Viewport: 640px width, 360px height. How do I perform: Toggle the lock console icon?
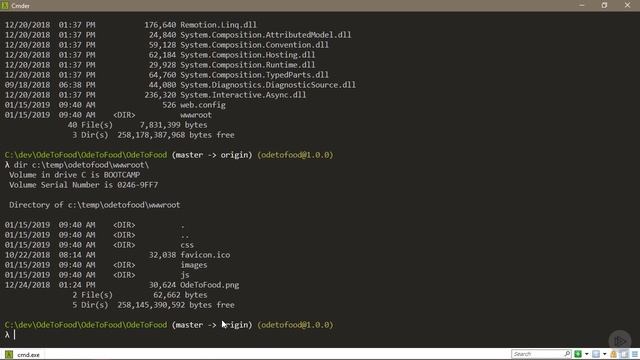pos(613,354)
